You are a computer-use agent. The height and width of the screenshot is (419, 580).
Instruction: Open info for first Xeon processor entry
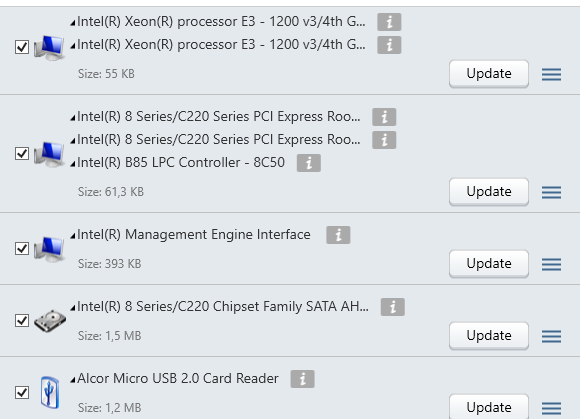[x=389, y=22]
